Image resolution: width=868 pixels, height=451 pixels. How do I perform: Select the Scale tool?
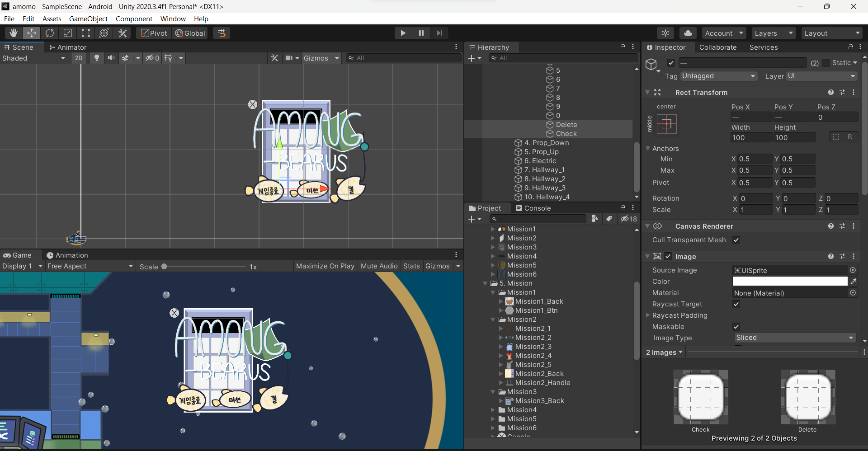click(68, 33)
